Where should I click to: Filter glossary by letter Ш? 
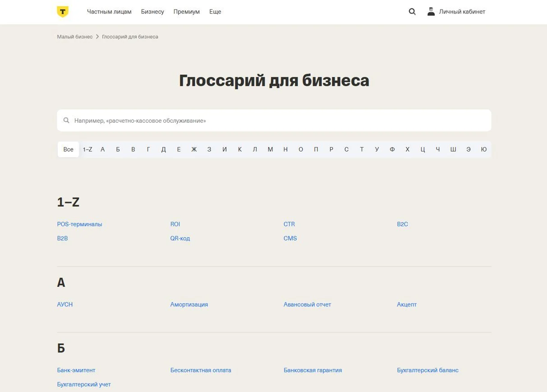[453, 149]
